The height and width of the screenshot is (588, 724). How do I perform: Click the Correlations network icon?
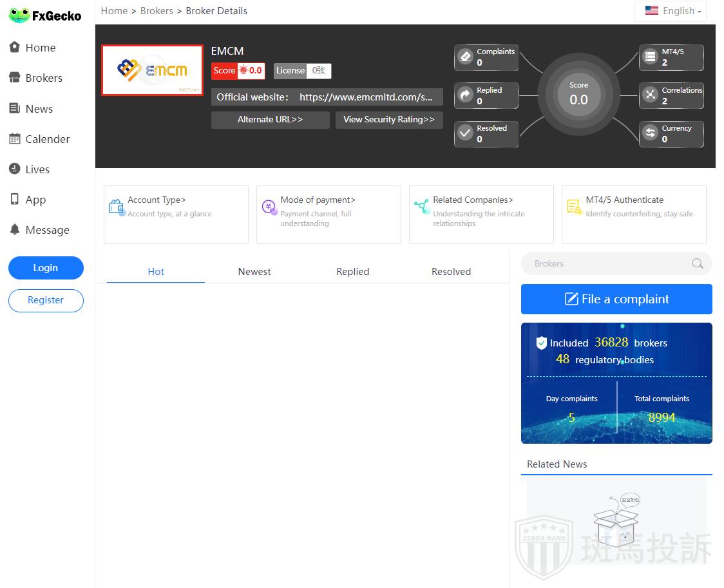point(651,95)
